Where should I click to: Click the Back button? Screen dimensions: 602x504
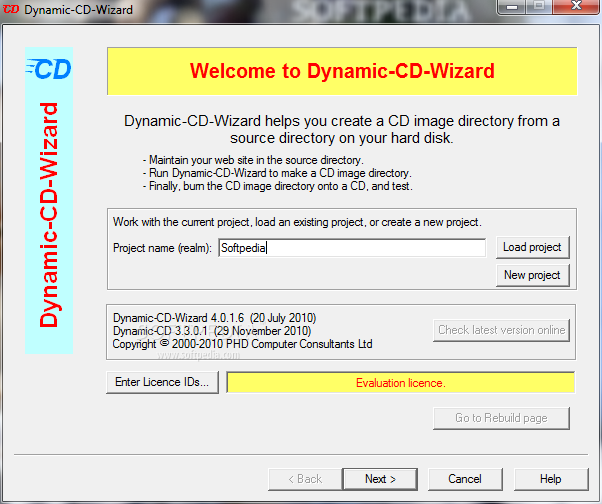pos(305,479)
